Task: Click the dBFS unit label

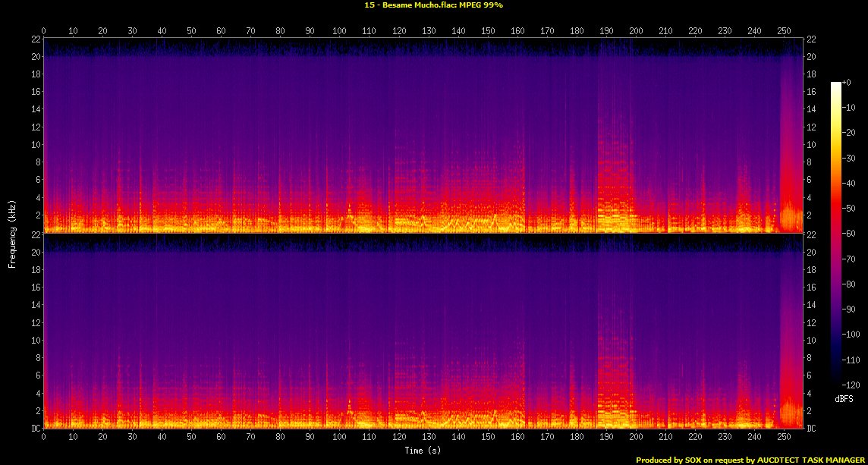Action: (x=844, y=398)
